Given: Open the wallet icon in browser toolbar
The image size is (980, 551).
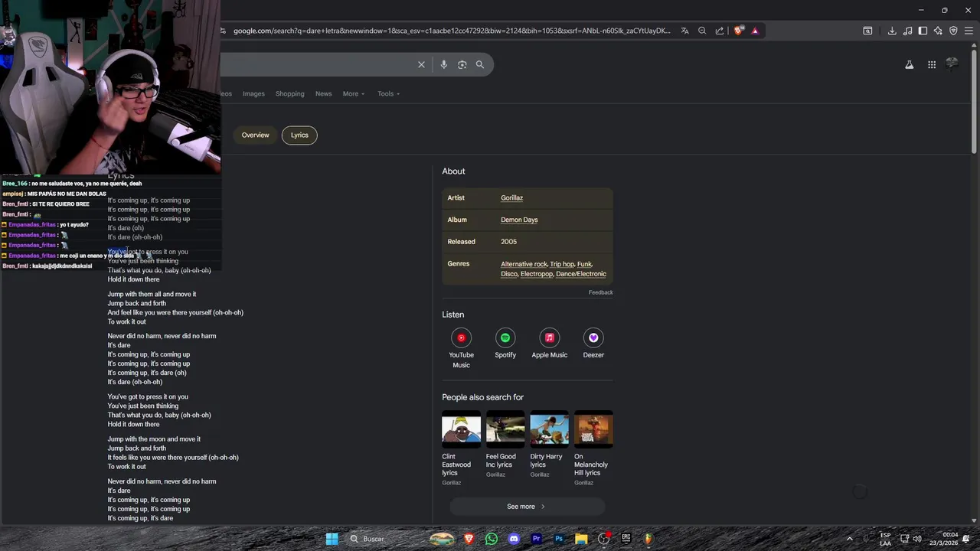Looking at the screenshot, I should (x=867, y=31).
